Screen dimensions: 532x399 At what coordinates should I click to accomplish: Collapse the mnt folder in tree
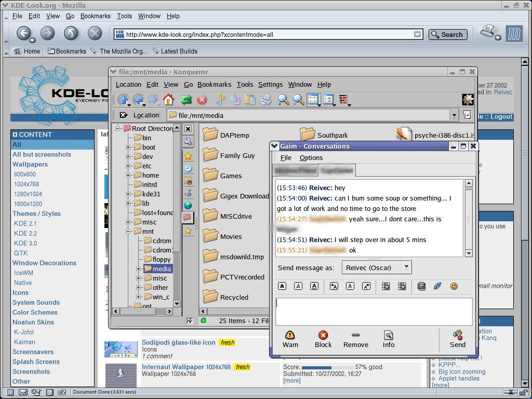click(128, 231)
